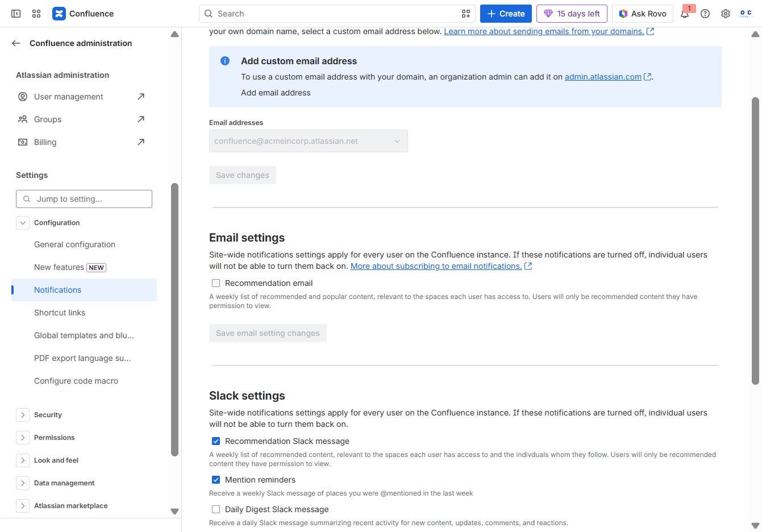Click the sidebar vertical scrollbar thumb
The image size is (762, 532).
click(174, 319)
